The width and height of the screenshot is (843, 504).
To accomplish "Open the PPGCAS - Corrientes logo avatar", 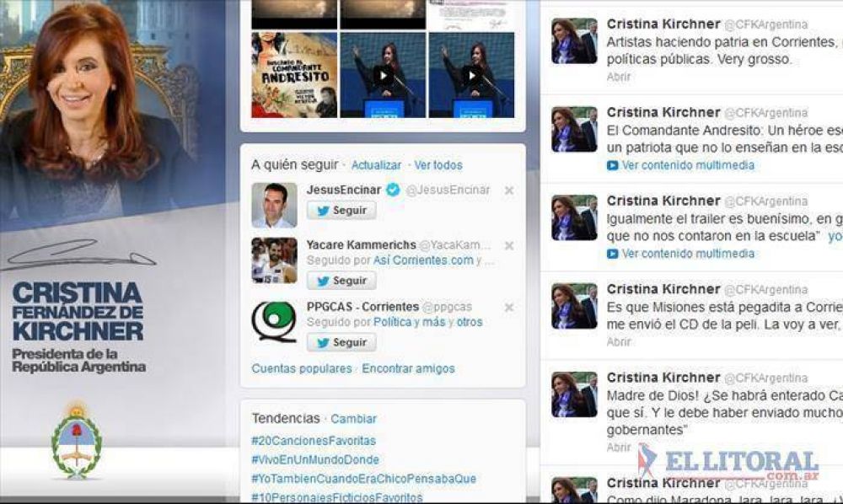I will [274, 322].
